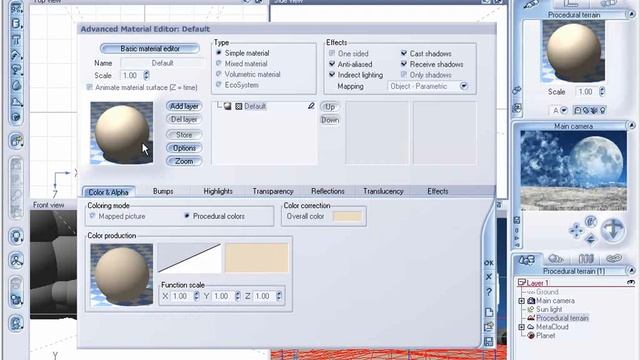The width and height of the screenshot is (640, 360).
Task: Open the Objects tab in world browser
Action: (x=527, y=260)
